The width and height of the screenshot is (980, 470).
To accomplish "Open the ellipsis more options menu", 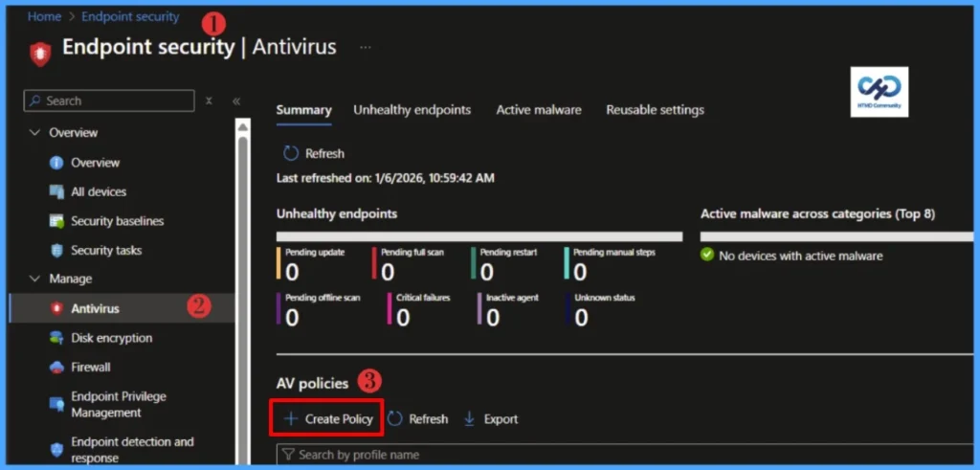I will pyautogui.click(x=366, y=48).
